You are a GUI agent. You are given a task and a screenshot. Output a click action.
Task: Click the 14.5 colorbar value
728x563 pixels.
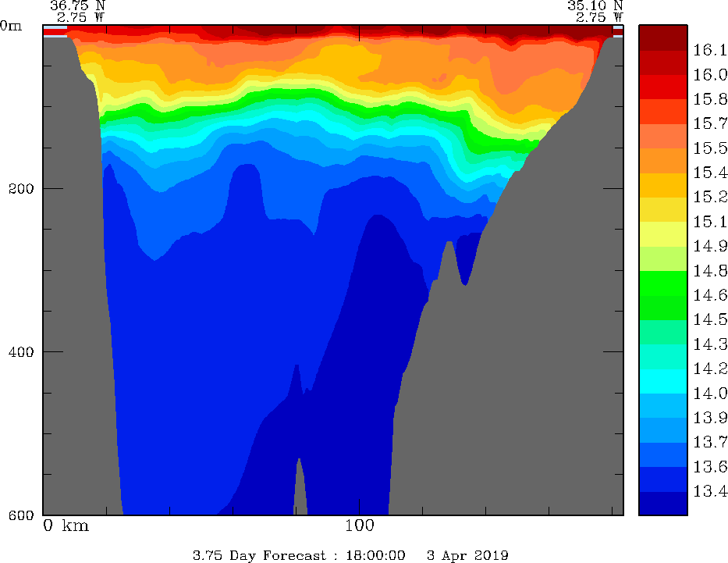710,319
